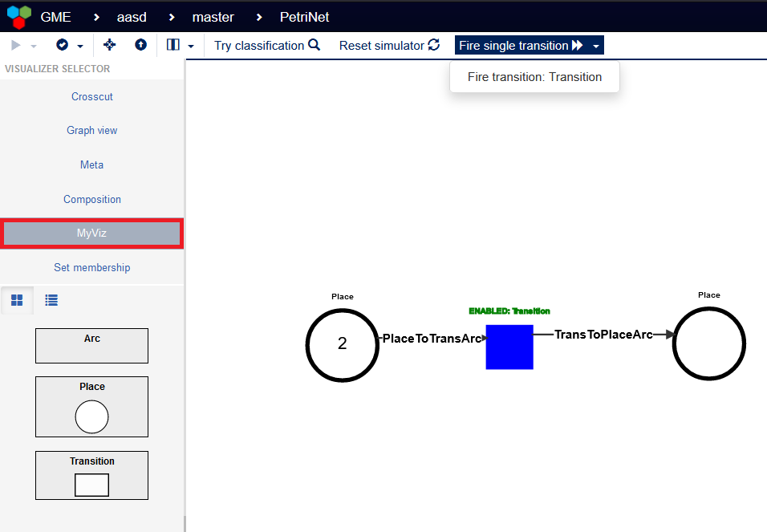Image resolution: width=767 pixels, height=532 pixels.
Task: Select the Place part in part browser
Action: point(91,407)
